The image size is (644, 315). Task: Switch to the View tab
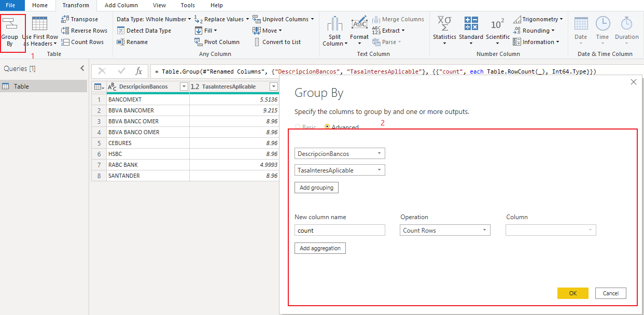point(160,5)
